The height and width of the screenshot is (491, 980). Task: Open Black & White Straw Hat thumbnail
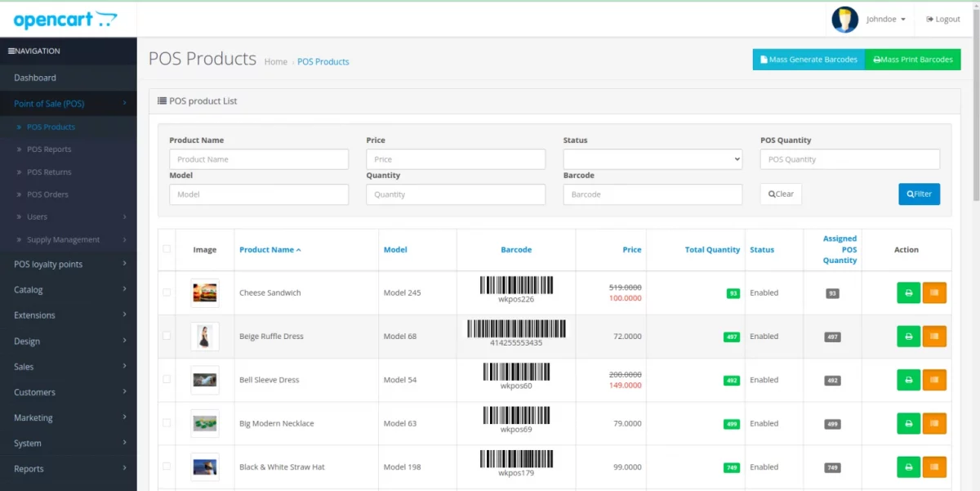205,466
